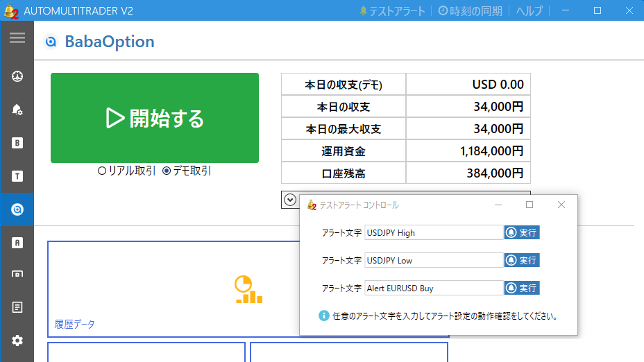Open 時刻の同期 from the title bar
This screenshot has width=644, height=362.
tap(471, 10)
